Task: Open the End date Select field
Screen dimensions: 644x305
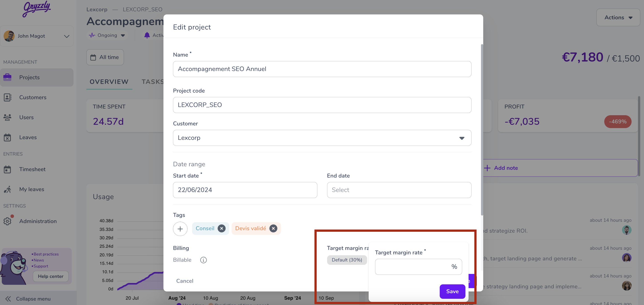Action: (399, 190)
